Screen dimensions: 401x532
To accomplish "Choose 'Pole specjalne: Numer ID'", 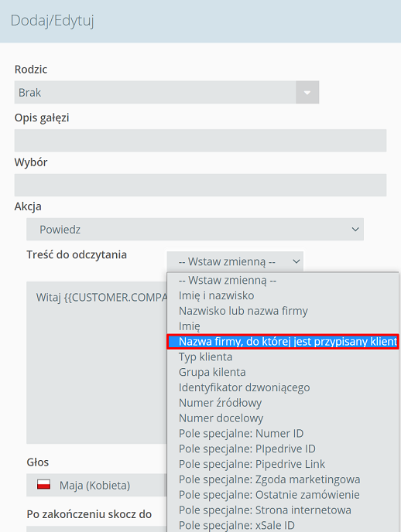I will click(283, 433).
